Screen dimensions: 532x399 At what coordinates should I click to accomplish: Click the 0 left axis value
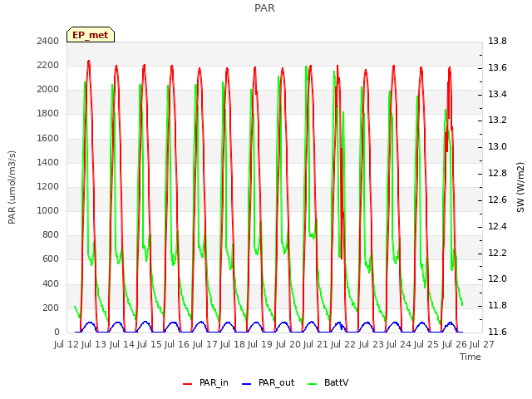pyautogui.click(x=57, y=332)
